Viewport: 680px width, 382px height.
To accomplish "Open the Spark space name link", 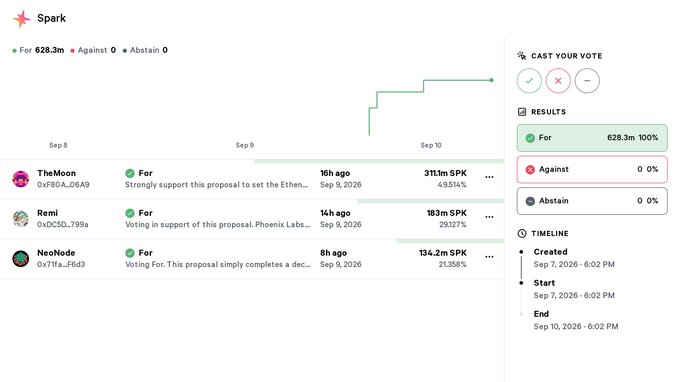I will [x=51, y=18].
